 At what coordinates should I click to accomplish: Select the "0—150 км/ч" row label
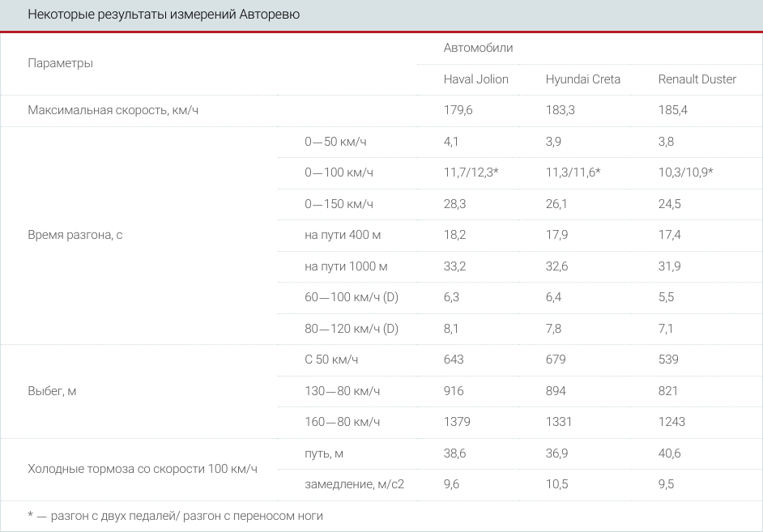(339, 204)
